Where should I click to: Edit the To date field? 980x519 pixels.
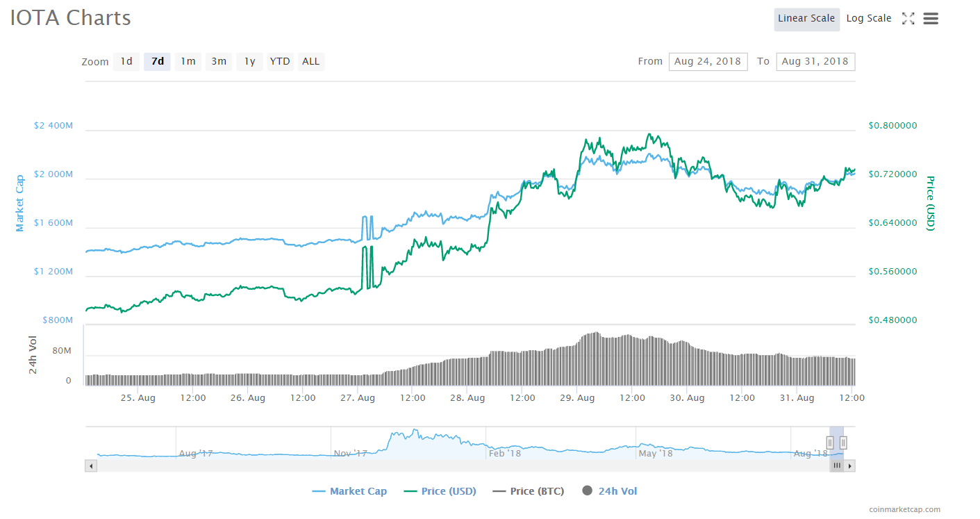pos(815,61)
